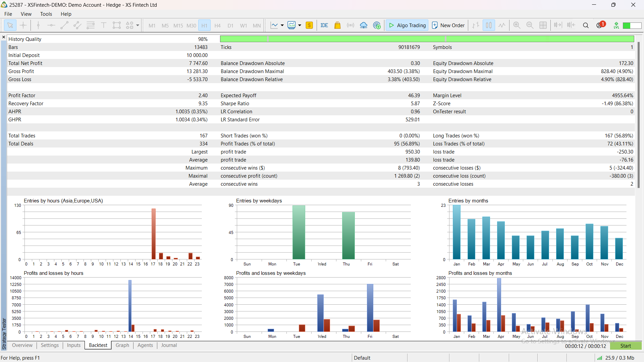The image size is (644, 362).
Task: Select H4 timeframe
Action: point(217,25)
